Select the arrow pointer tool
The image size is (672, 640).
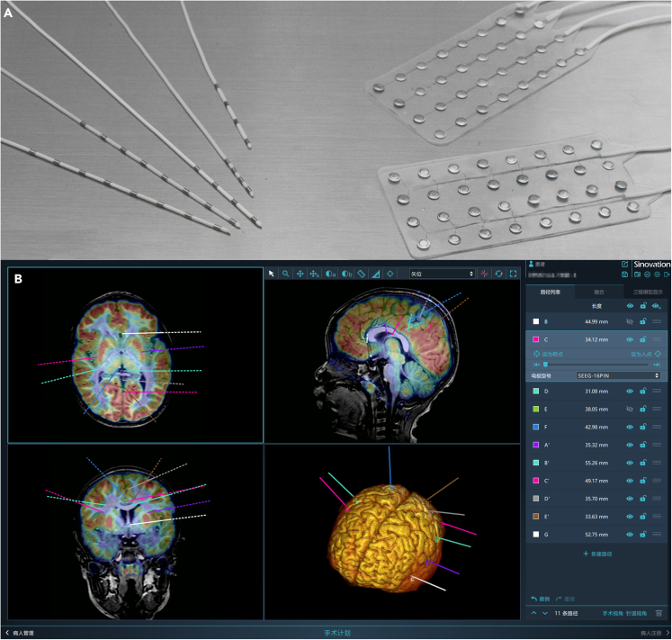pos(271,273)
